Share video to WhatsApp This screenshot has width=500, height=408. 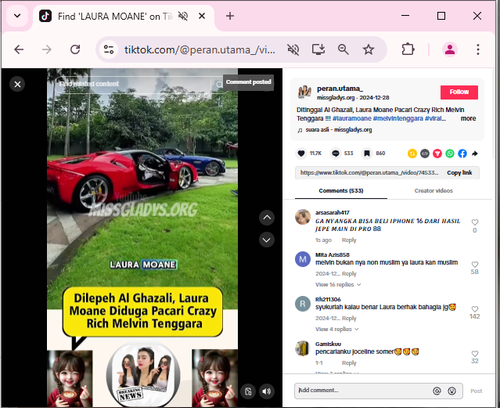coord(450,153)
